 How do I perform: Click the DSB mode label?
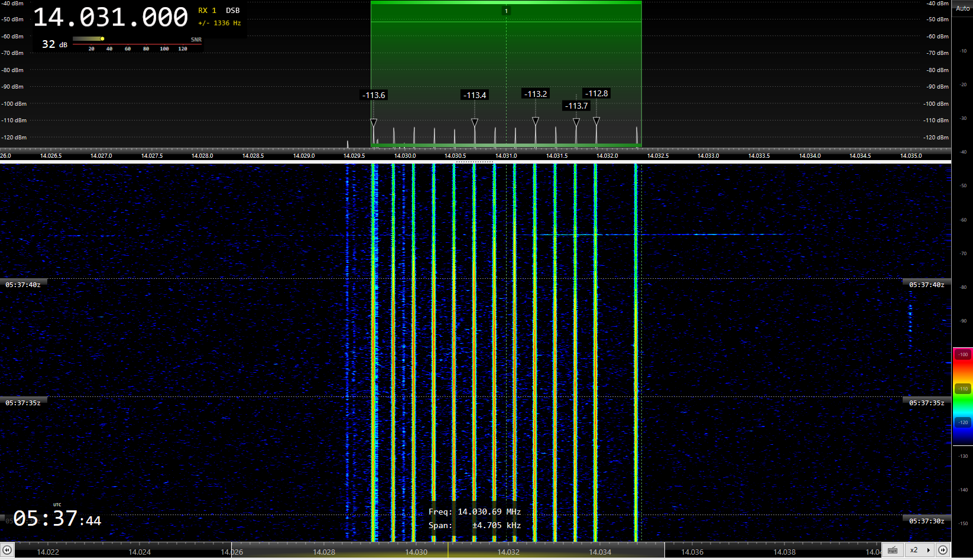tap(232, 11)
